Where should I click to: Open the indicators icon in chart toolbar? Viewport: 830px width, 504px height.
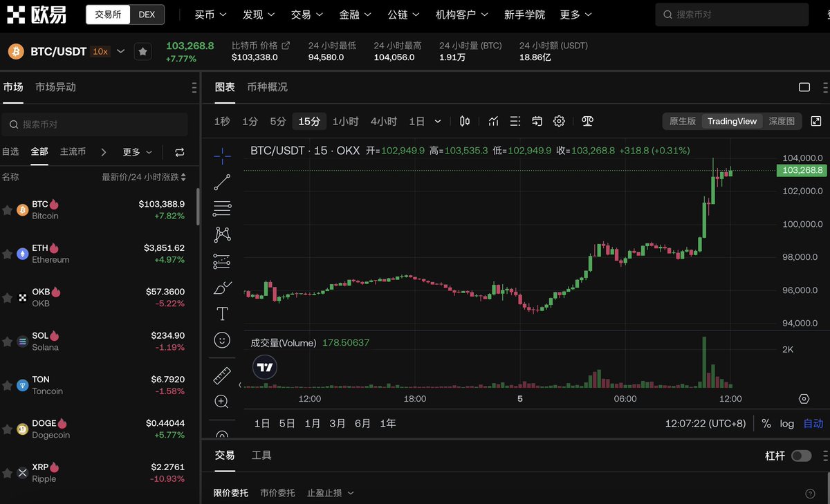(x=493, y=121)
